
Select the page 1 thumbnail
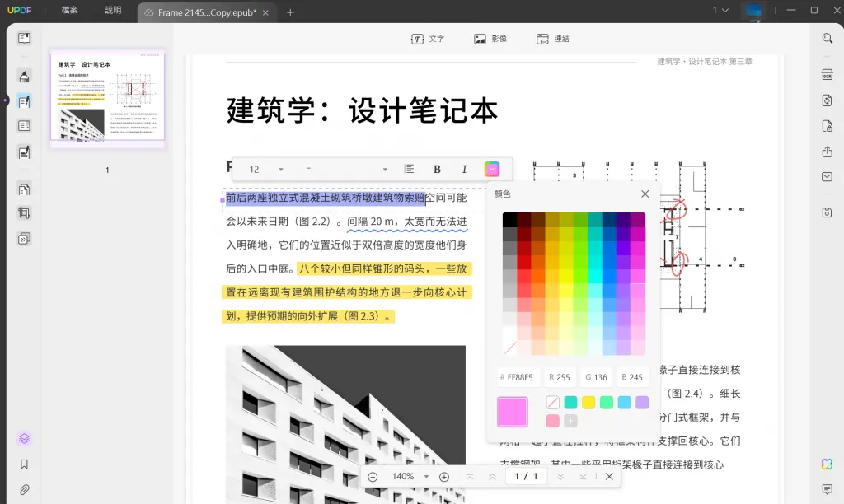[x=108, y=97]
